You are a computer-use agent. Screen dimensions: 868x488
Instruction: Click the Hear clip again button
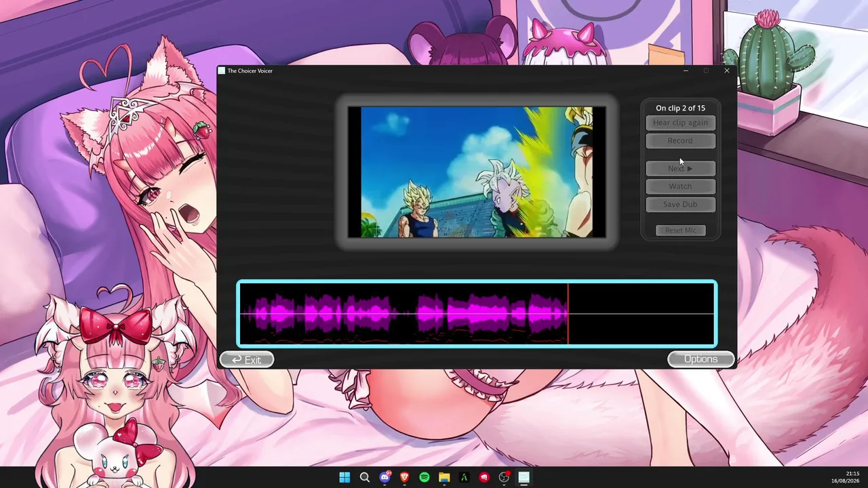coord(680,123)
